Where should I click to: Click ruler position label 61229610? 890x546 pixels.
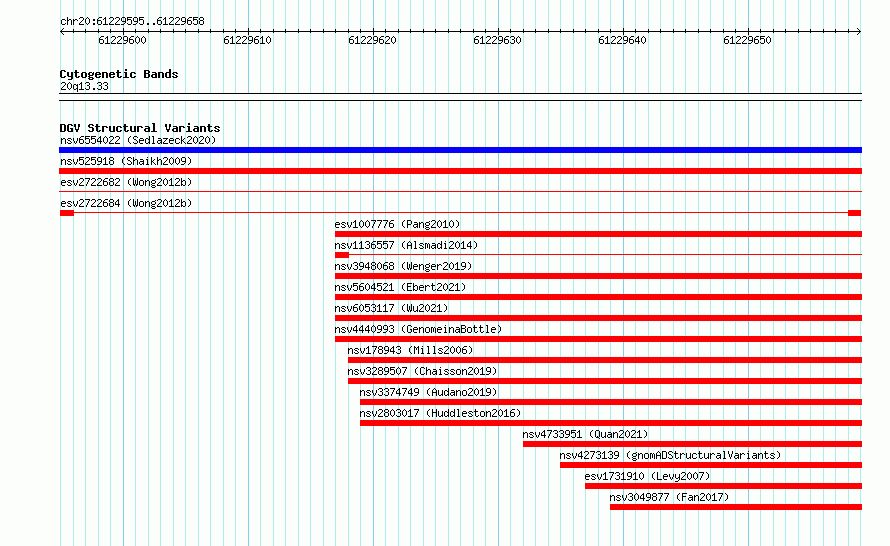(247, 40)
